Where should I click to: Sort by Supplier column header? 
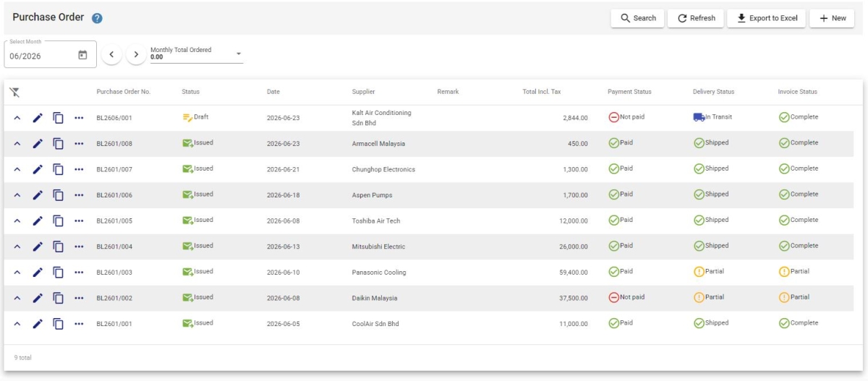[x=364, y=92]
